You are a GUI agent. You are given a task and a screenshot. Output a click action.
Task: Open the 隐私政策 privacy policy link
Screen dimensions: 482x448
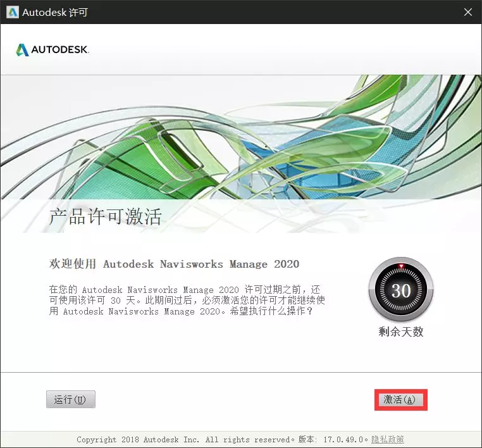click(387, 439)
